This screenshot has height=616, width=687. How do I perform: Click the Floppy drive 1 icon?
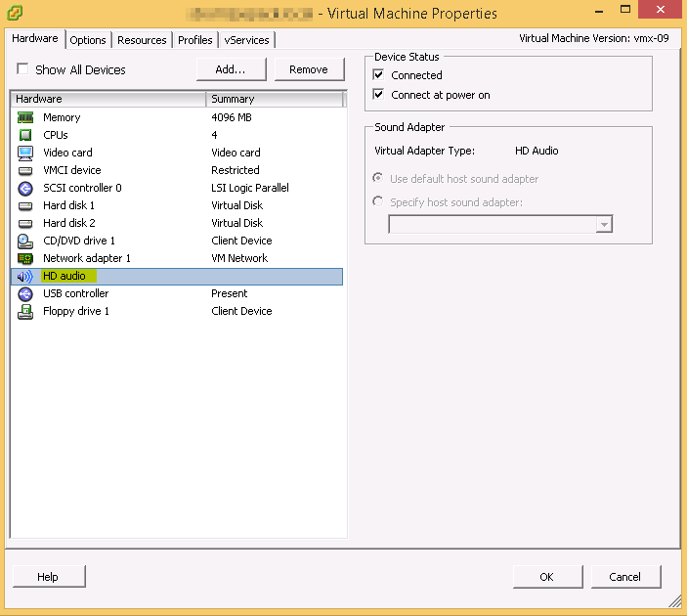click(25, 312)
